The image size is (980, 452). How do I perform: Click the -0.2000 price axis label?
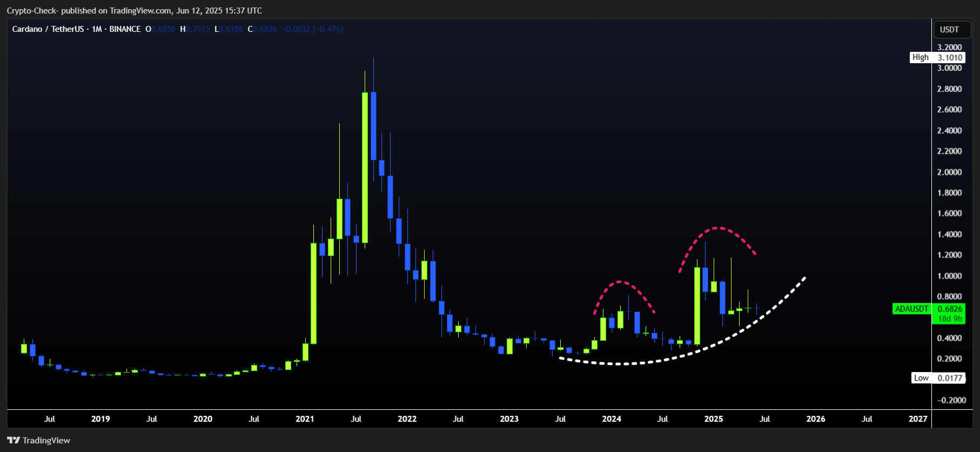[x=950, y=400]
